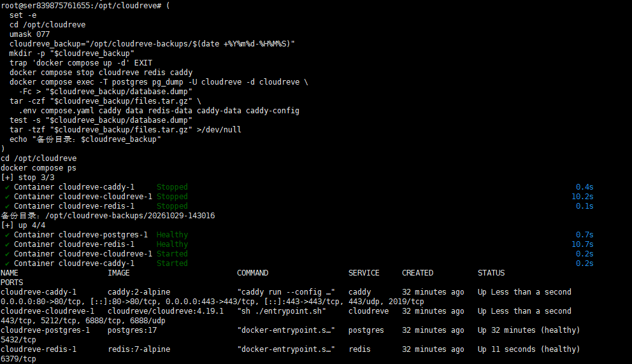The width and height of the screenshot is (632, 364).
Task: Click 'Stopped' status for cloudreve-caddy-1 container
Action: (172, 187)
